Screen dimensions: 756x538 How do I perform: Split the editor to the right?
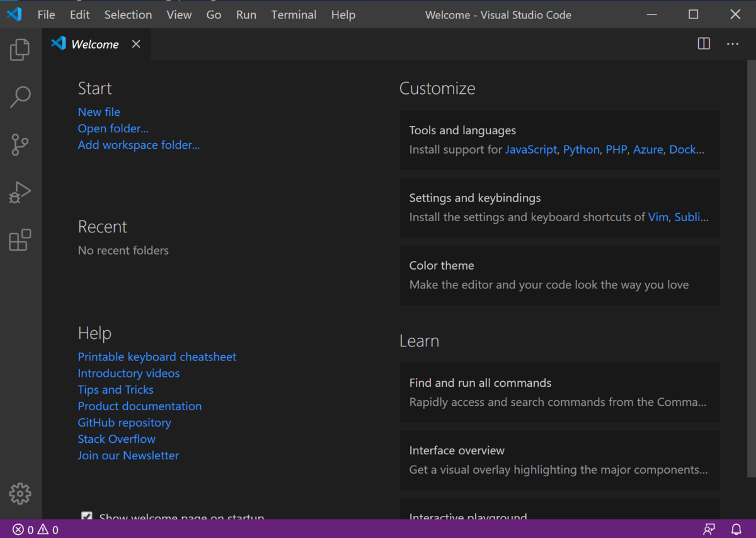704,43
